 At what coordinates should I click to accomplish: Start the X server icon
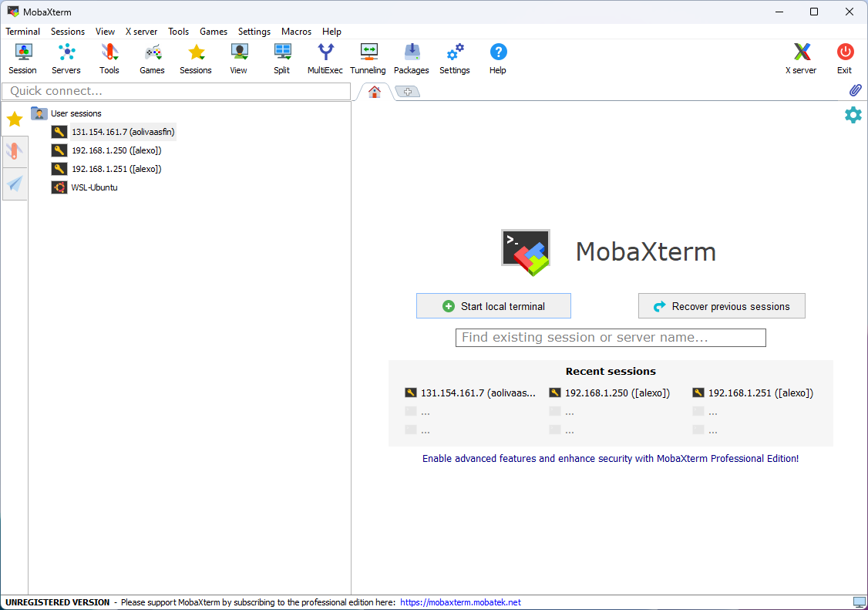click(x=801, y=59)
